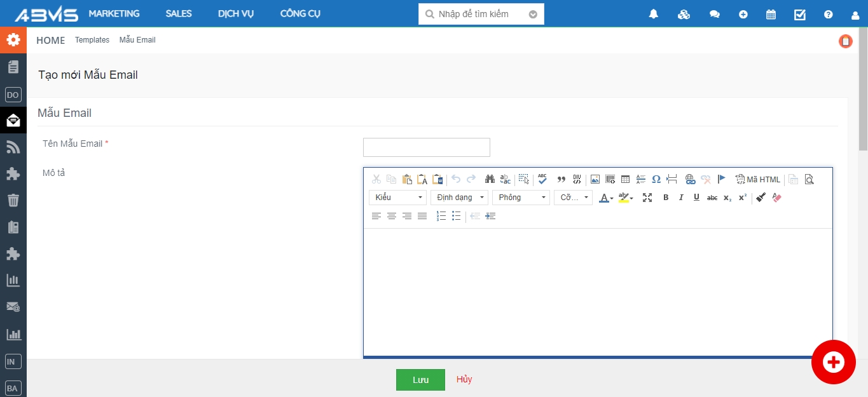Open RSS feed icon in sidebar
Image resolution: width=868 pixels, height=397 pixels.
[x=13, y=147]
